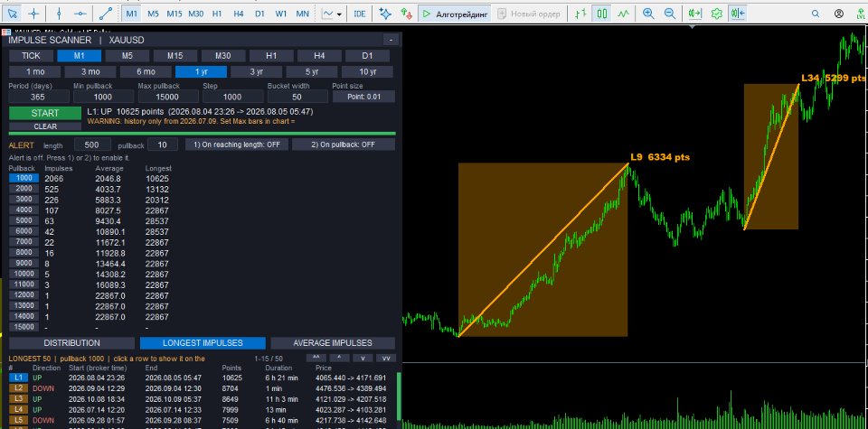868x429 pixels.
Task: Jump to last page with vv button
Action: pyautogui.click(x=386, y=359)
